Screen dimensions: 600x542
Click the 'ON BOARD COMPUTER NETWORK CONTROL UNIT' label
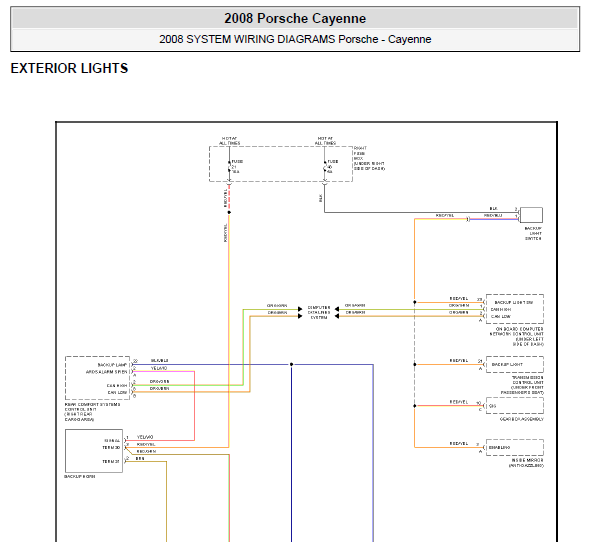pos(517,336)
